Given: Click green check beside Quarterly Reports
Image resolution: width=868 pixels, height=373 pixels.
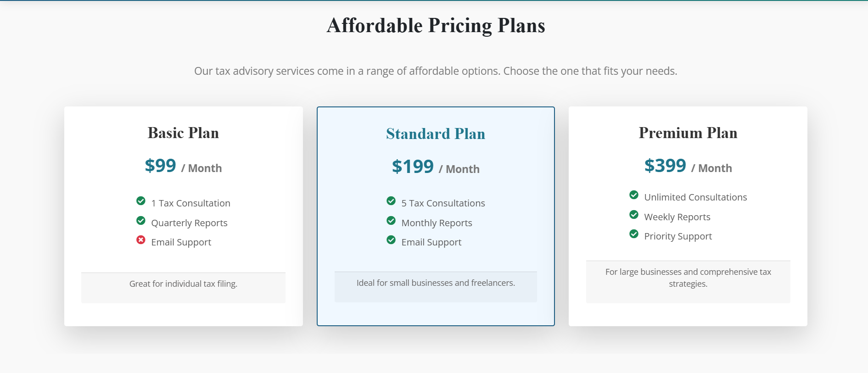Looking at the screenshot, I should pyautogui.click(x=141, y=221).
